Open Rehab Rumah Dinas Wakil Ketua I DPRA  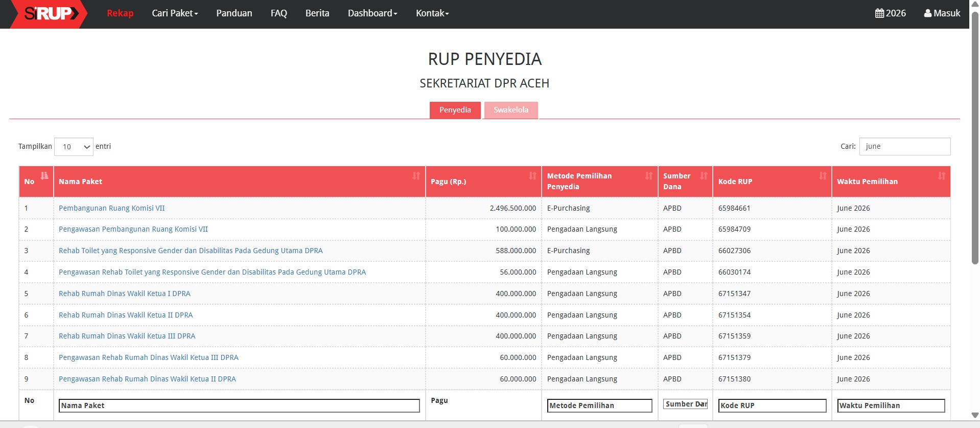[125, 294]
